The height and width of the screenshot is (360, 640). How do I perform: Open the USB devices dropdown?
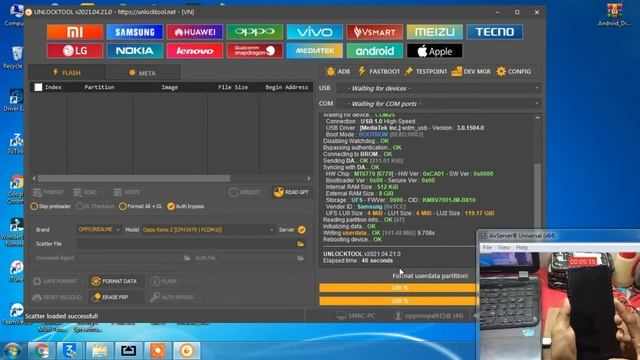(x=439, y=88)
